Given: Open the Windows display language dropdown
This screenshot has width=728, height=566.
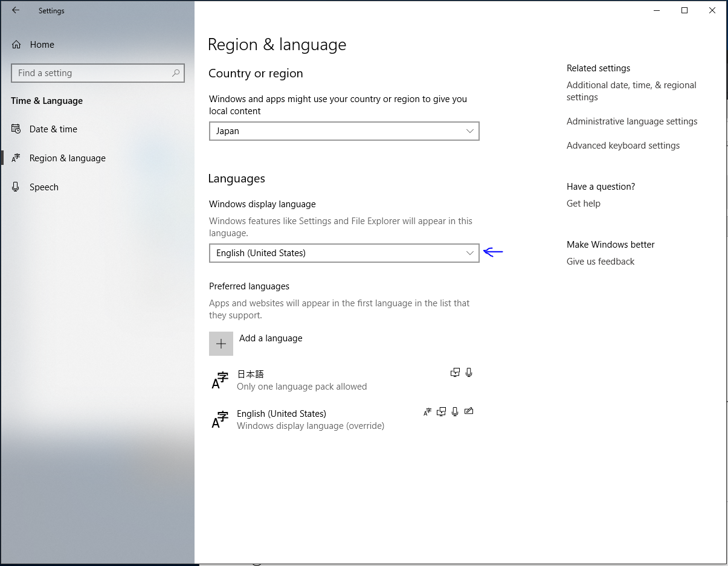Looking at the screenshot, I should click(x=344, y=253).
